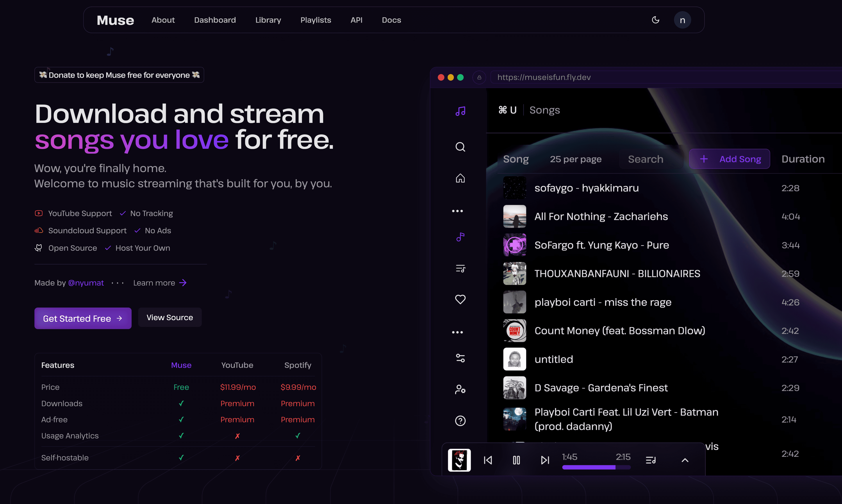Select single music note sidebar icon
Image resolution: width=842 pixels, height=504 pixels.
(x=460, y=237)
